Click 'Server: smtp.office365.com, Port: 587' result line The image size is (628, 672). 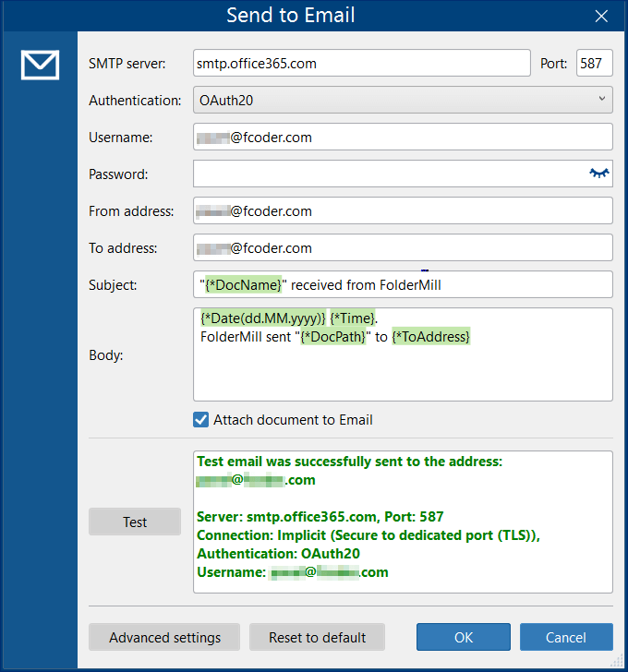pyautogui.click(x=320, y=516)
